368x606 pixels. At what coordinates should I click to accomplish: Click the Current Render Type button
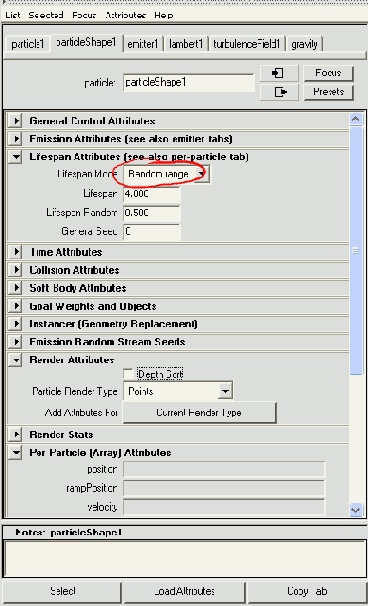pos(199,413)
